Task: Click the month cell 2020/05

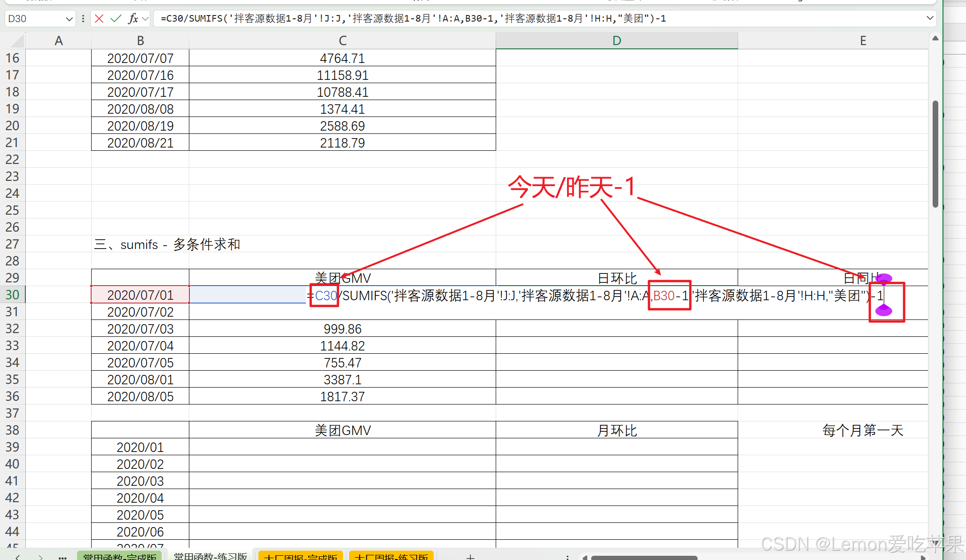Action: pyautogui.click(x=140, y=515)
